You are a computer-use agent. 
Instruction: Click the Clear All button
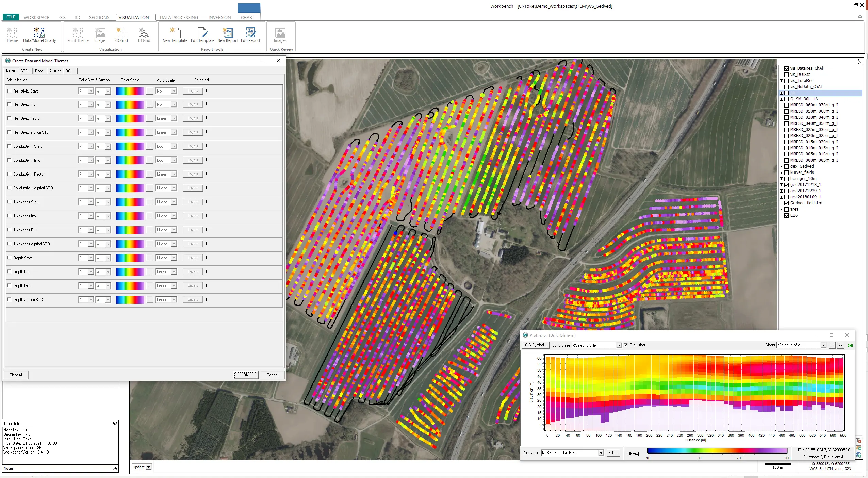(16, 375)
